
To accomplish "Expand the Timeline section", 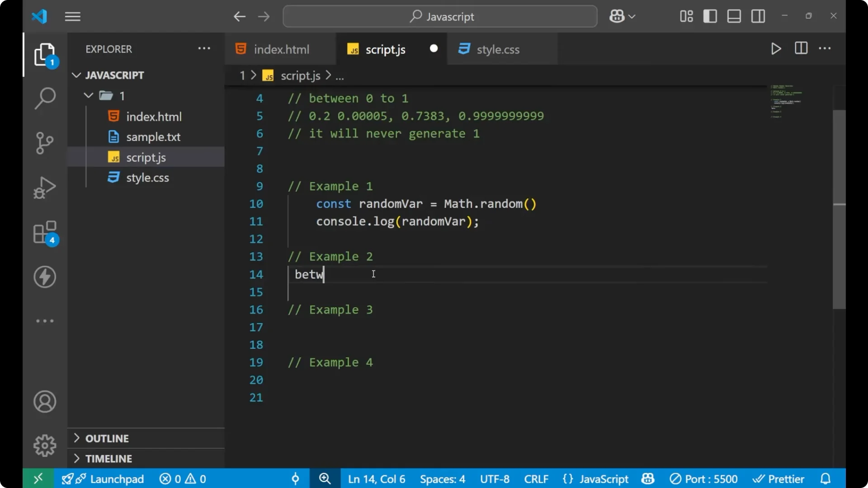I will click(109, 458).
